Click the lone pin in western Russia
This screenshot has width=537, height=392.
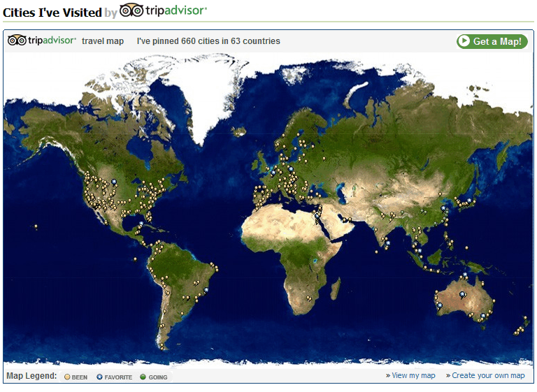[x=324, y=159]
